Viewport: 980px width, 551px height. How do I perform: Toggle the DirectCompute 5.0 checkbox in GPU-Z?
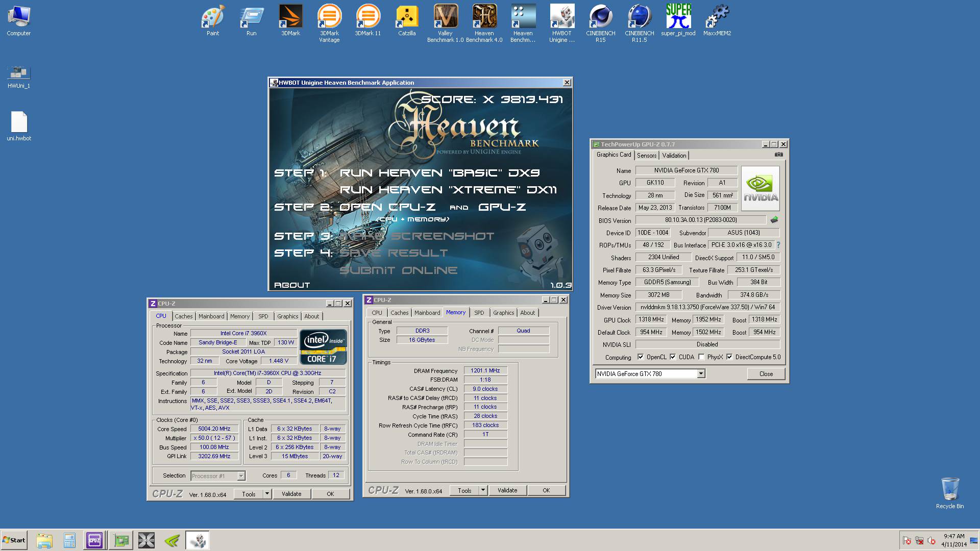729,357
